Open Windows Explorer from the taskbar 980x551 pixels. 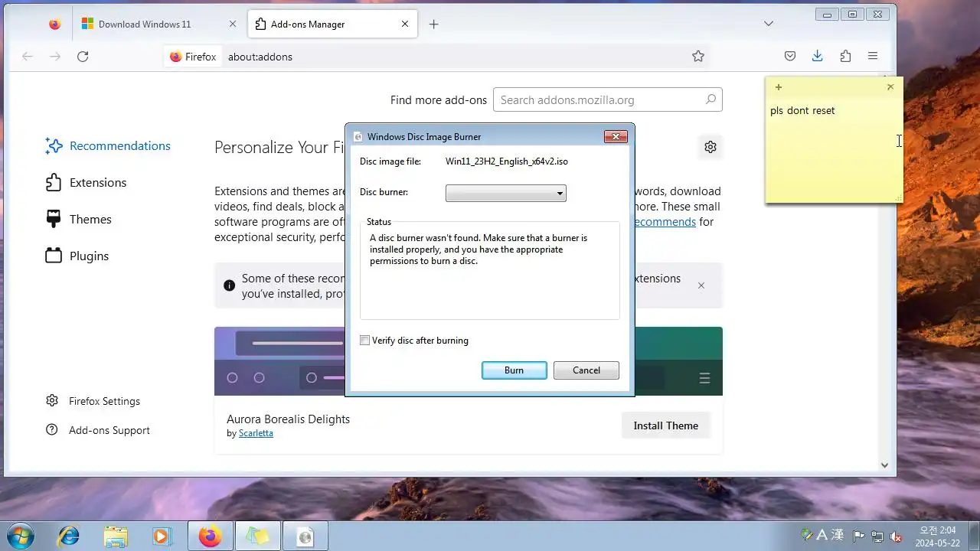point(116,536)
